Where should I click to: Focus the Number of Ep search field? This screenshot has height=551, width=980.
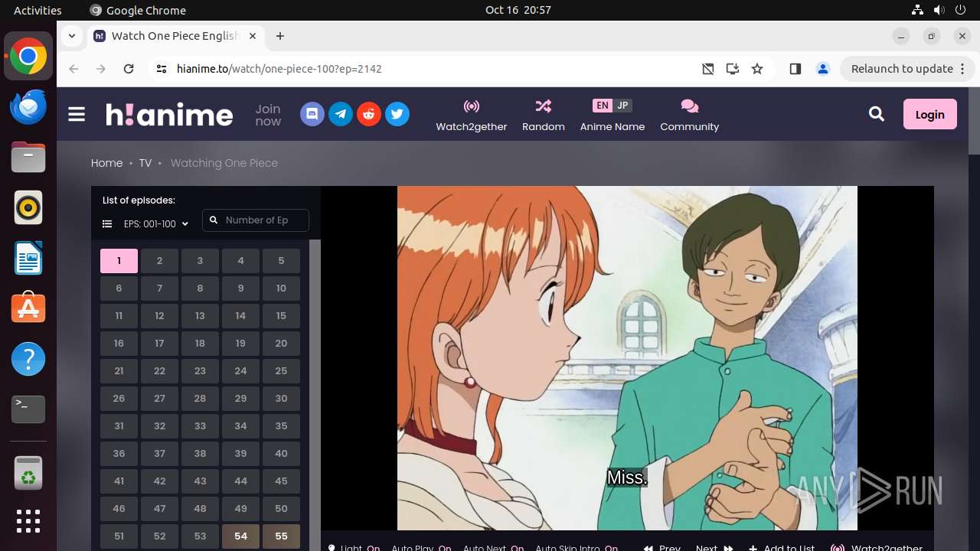[256, 220]
